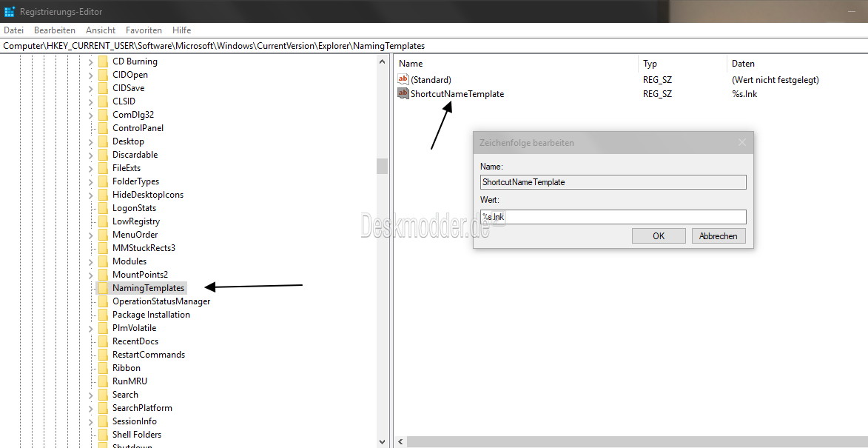Click the Wert input field
Image resolution: width=868 pixels, height=448 pixels.
point(613,216)
